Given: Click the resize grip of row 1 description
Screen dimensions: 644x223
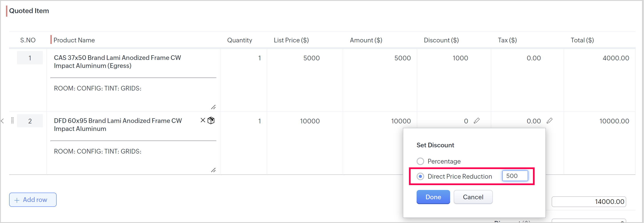Looking at the screenshot, I should click(x=213, y=107).
